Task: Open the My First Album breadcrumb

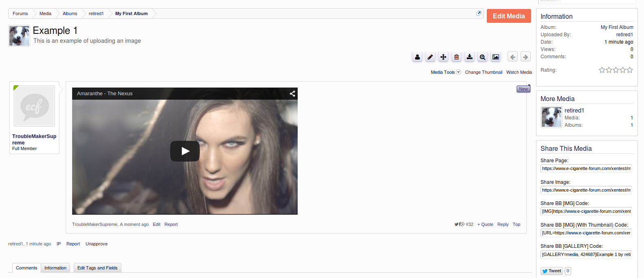Action: [131, 13]
